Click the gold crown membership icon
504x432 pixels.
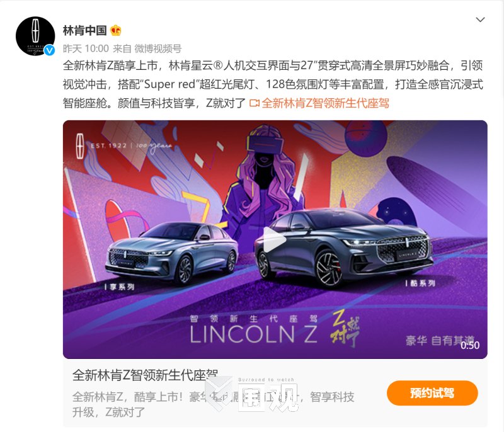(x=116, y=30)
